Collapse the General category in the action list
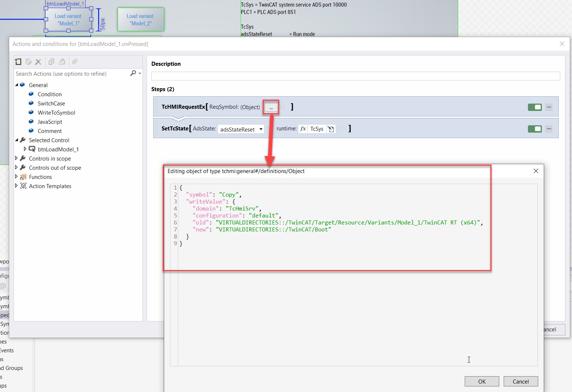Viewport: 572px width, 392px height. point(17,85)
